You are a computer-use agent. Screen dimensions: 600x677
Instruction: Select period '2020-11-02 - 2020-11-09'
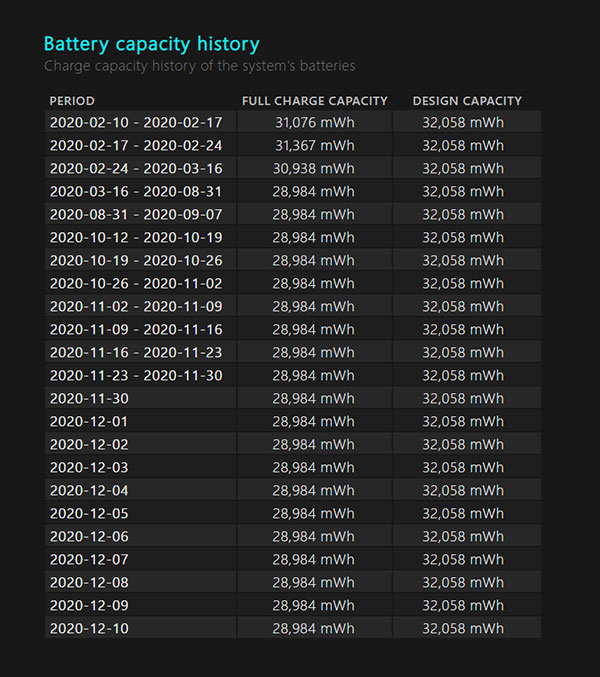click(x=136, y=307)
